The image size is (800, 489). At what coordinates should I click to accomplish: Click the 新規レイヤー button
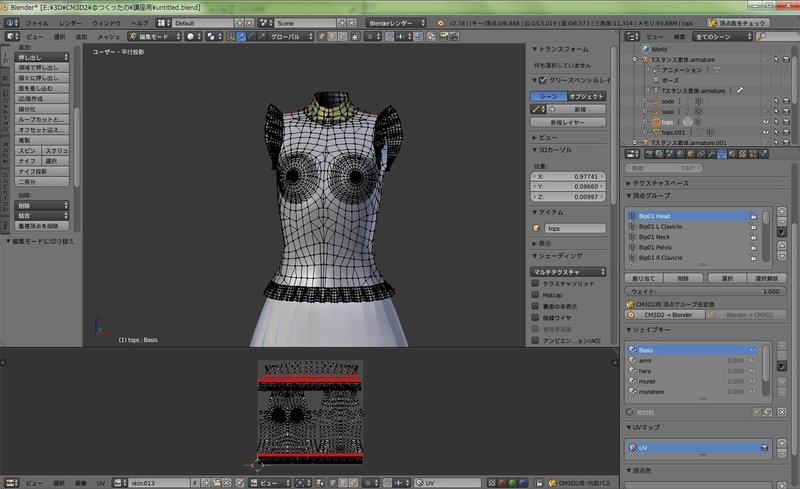(x=568, y=123)
